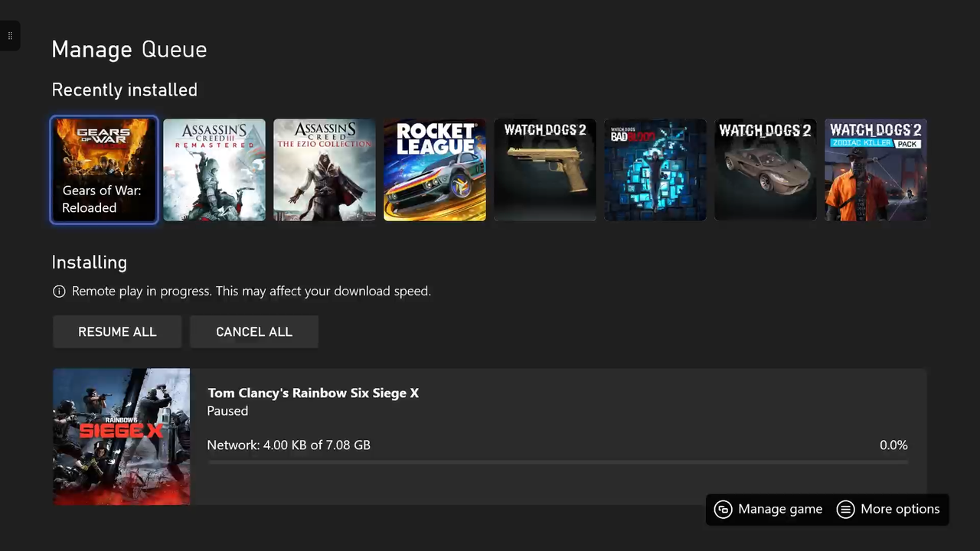Select the Manage game button
The height and width of the screenshot is (551, 980).
[768, 509]
